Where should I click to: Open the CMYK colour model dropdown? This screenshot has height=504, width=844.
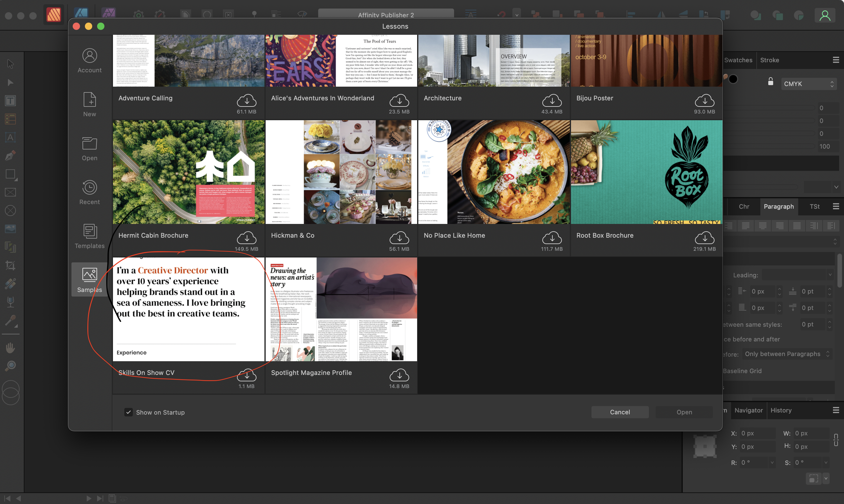pyautogui.click(x=809, y=84)
